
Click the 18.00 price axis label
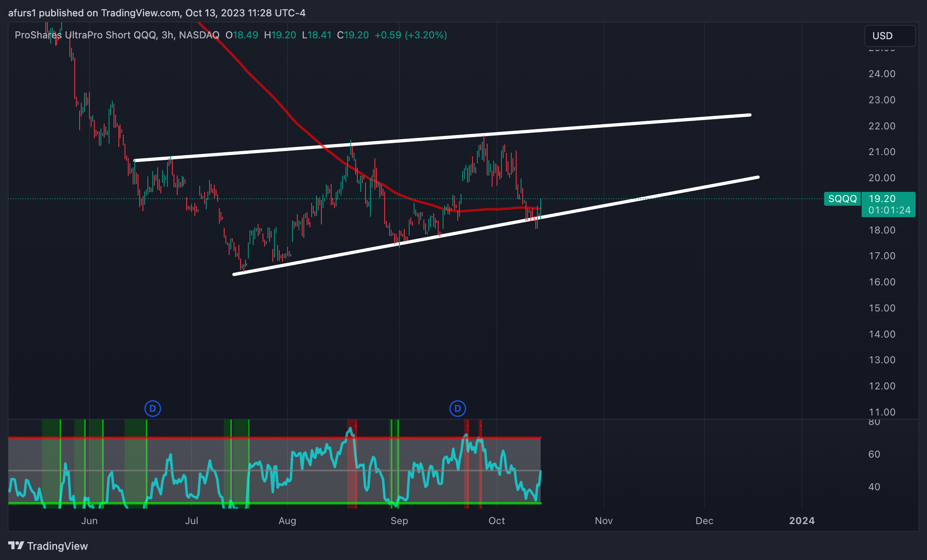pyautogui.click(x=882, y=230)
